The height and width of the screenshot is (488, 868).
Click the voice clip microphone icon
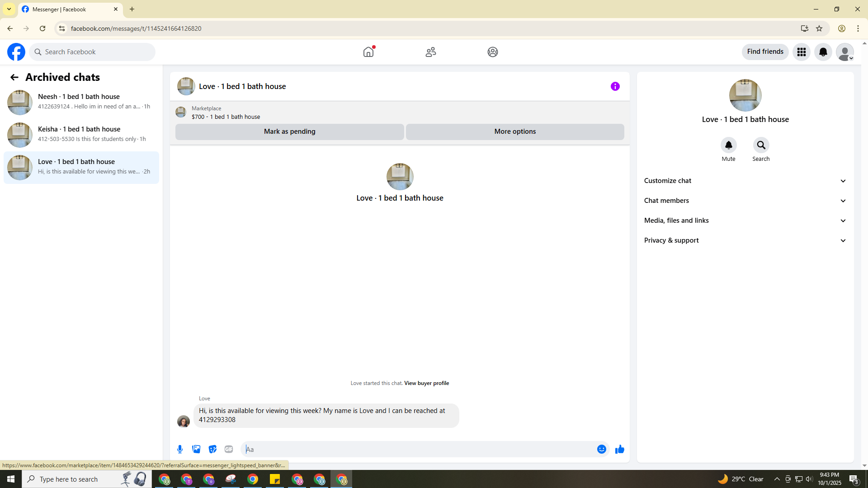180,449
